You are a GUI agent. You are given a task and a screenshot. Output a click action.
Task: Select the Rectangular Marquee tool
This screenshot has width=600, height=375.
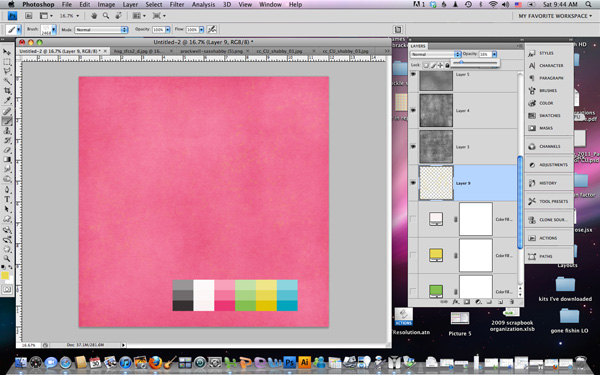[7, 62]
